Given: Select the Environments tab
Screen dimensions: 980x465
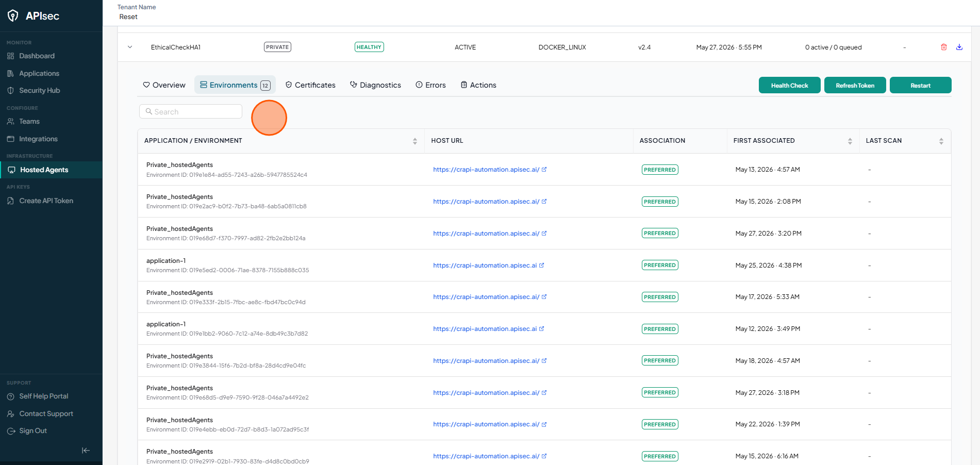Looking at the screenshot, I should click(x=235, y=85).
